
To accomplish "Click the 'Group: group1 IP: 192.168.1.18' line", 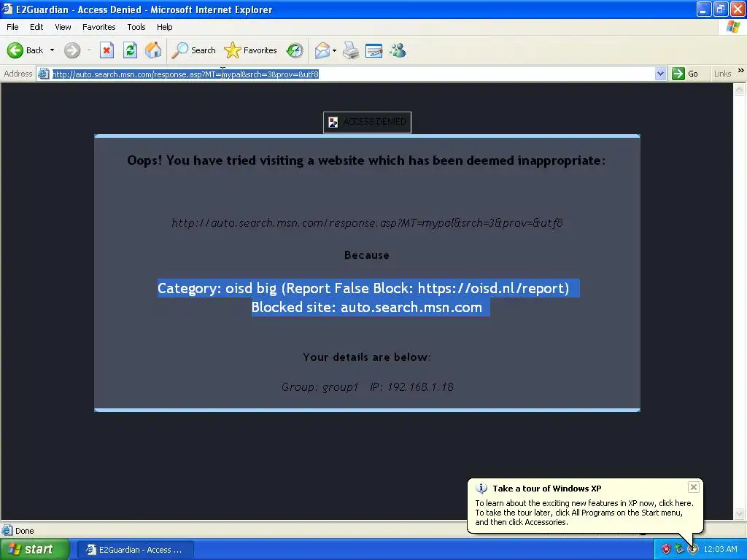I will 368,386.
